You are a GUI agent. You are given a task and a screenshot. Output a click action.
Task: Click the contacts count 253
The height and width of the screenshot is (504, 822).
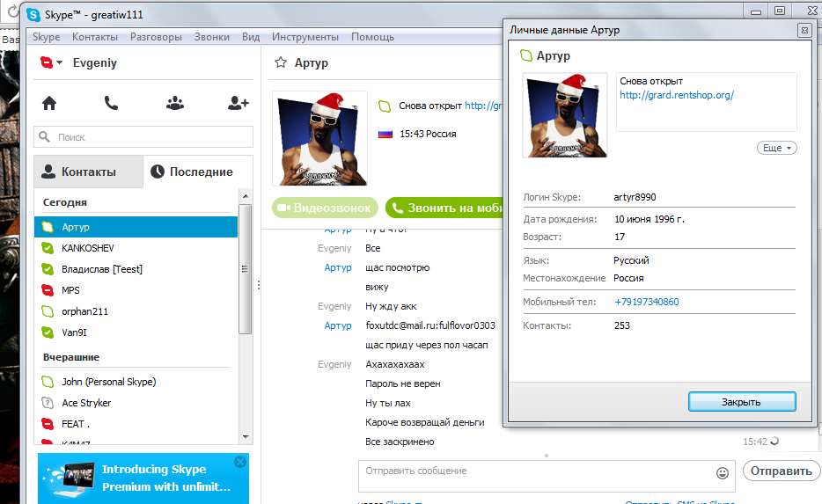coord(621,325)
